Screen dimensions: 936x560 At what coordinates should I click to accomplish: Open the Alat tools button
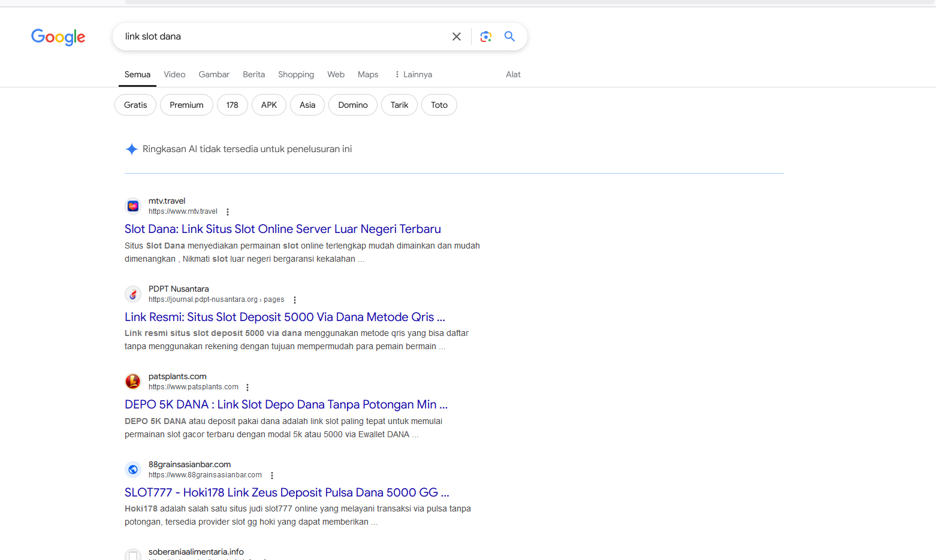tap(513, 74)
